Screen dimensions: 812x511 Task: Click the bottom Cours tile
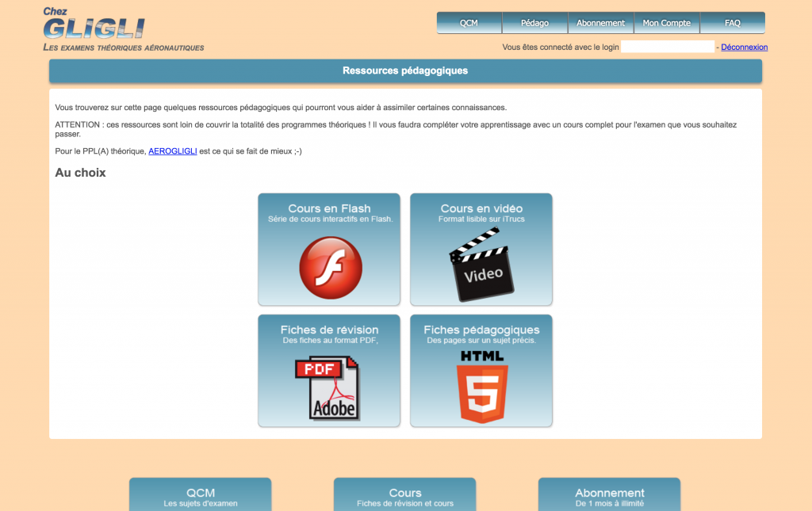(405, 494)
